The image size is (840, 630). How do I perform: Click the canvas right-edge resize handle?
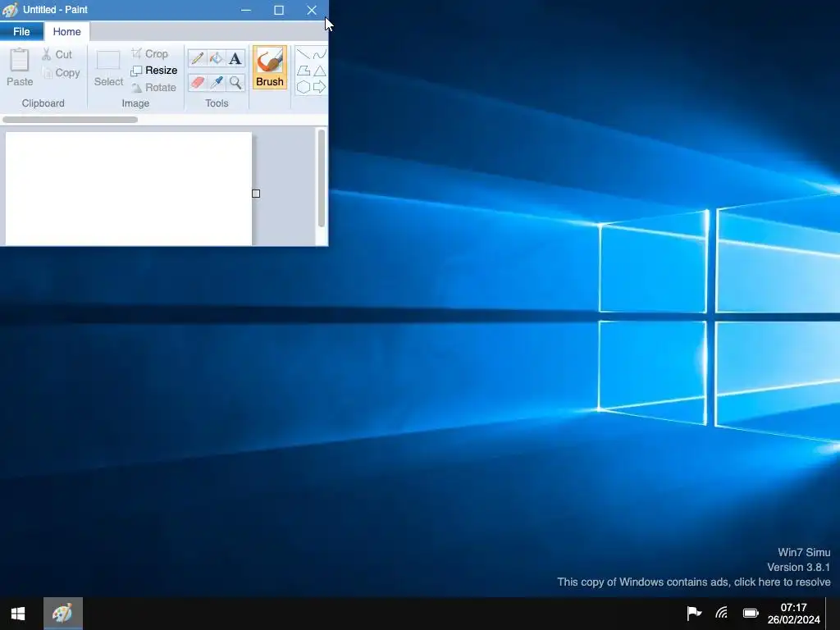pos(256,194)
